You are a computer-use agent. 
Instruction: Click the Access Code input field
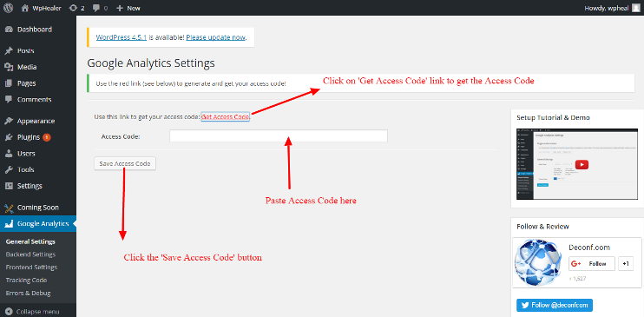pos(279,136)
